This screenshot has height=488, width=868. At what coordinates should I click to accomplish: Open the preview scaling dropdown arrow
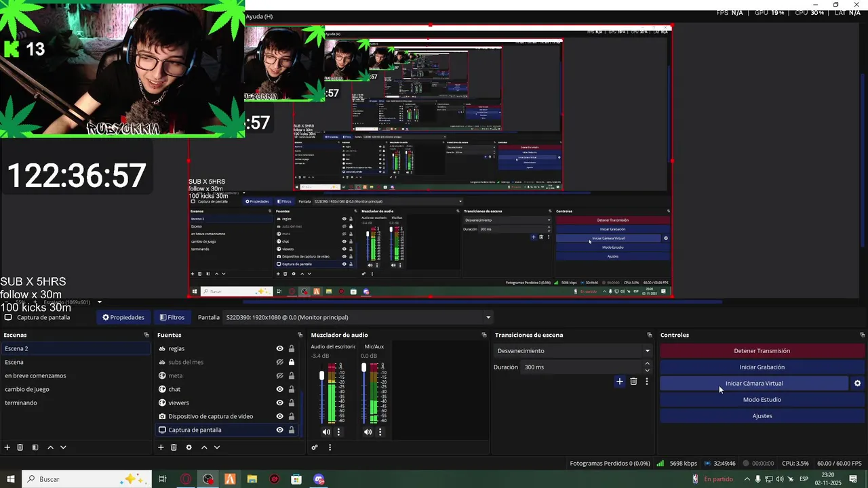[x=99, y=302]
